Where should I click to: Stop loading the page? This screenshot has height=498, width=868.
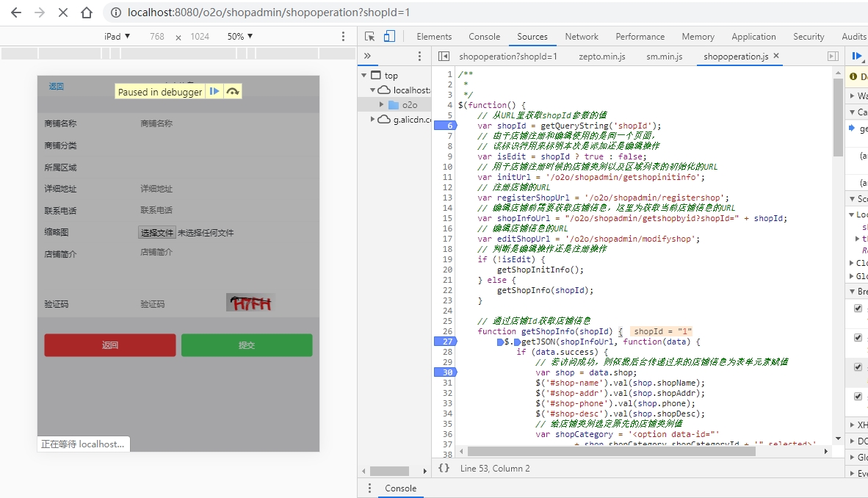pos(62,12)
